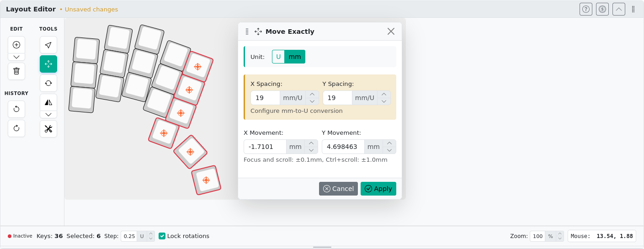644x249 pixels.
Task: Decrease the Zoom level
Action: click(560, 239)
